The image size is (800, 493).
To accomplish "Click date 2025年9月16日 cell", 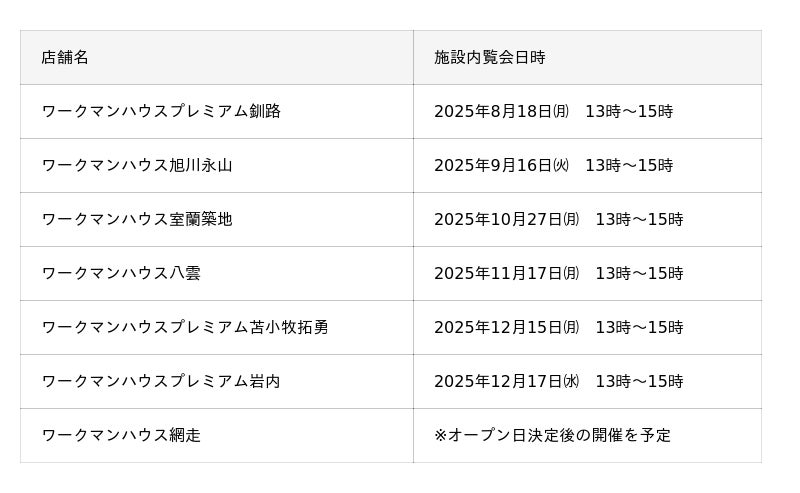I will [x=553, y=165].
